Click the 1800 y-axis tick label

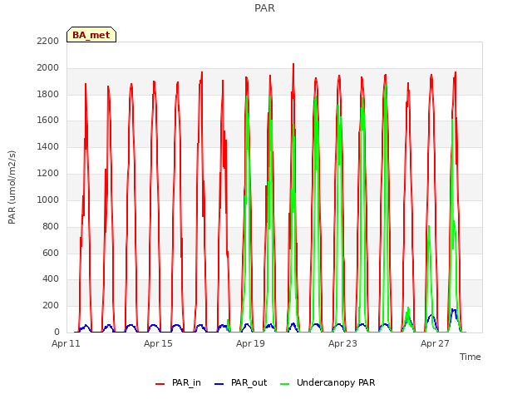[48, 94]
